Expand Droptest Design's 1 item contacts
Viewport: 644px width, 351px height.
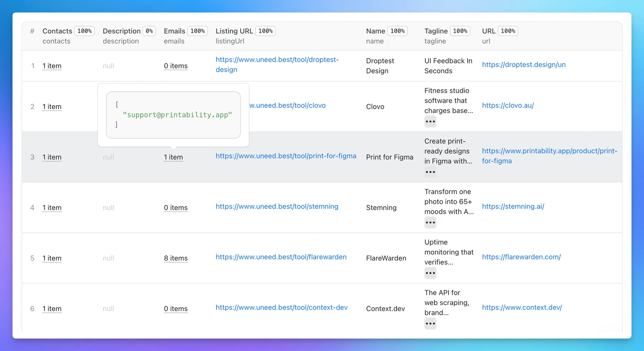point(52,66)
